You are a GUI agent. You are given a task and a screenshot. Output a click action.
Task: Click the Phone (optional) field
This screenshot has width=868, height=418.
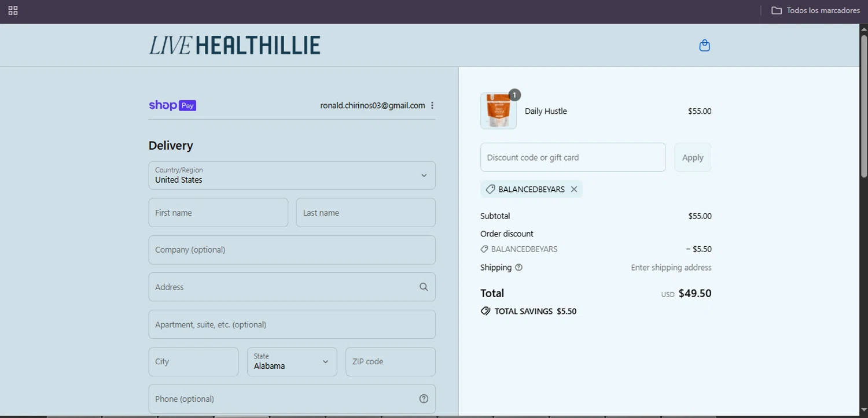click(x=292, y=399)
